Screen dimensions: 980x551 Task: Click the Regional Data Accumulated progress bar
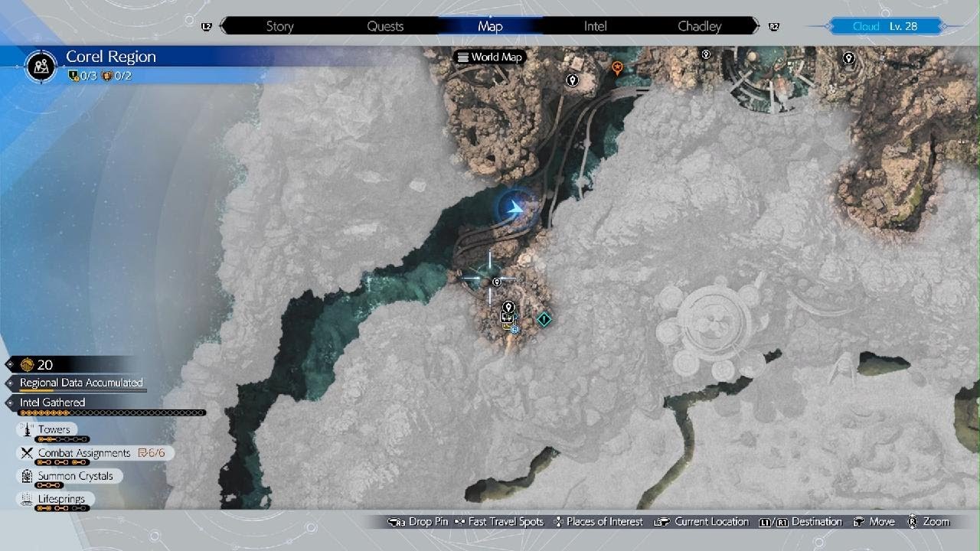83,390
